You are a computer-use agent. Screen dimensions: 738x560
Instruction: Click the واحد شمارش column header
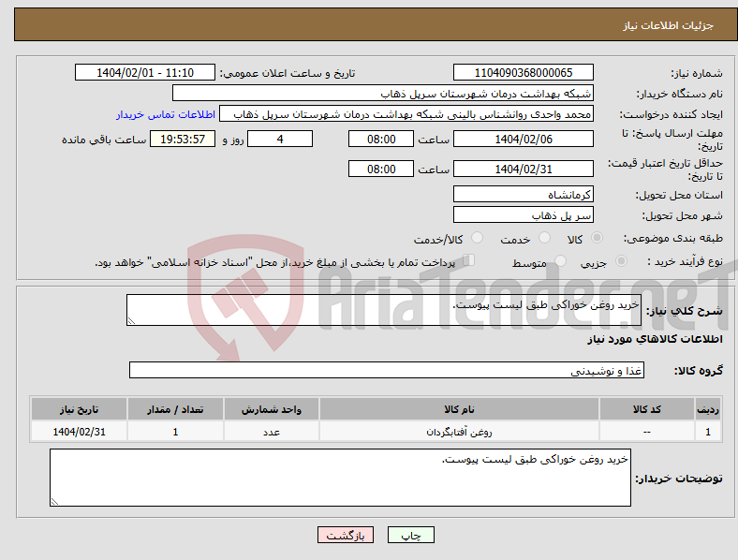pyautogui.click(x=272, y=409)
